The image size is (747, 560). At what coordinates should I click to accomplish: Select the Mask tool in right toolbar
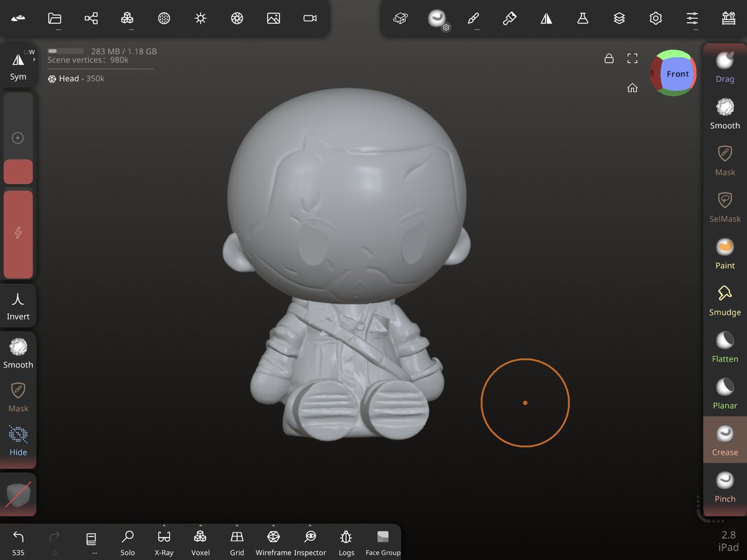(725, 160)
